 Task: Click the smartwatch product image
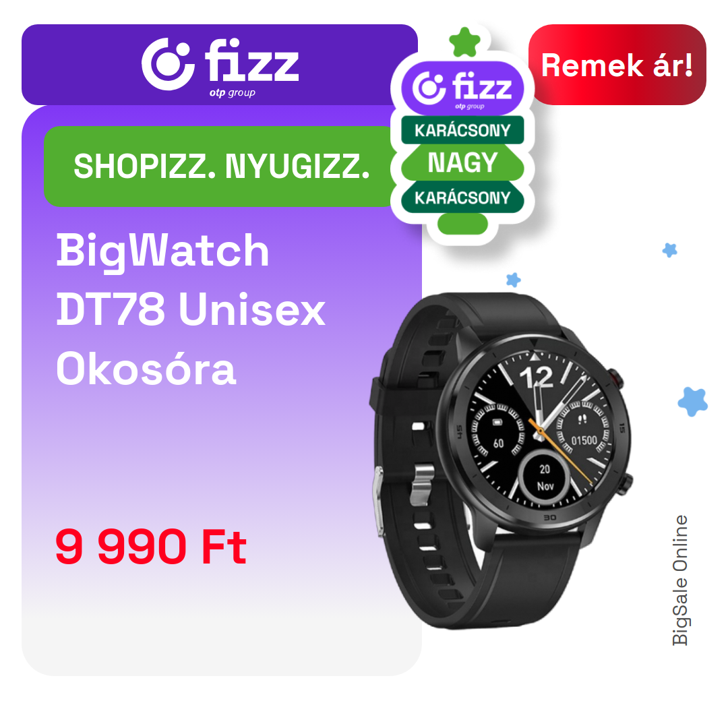point(502,460)
